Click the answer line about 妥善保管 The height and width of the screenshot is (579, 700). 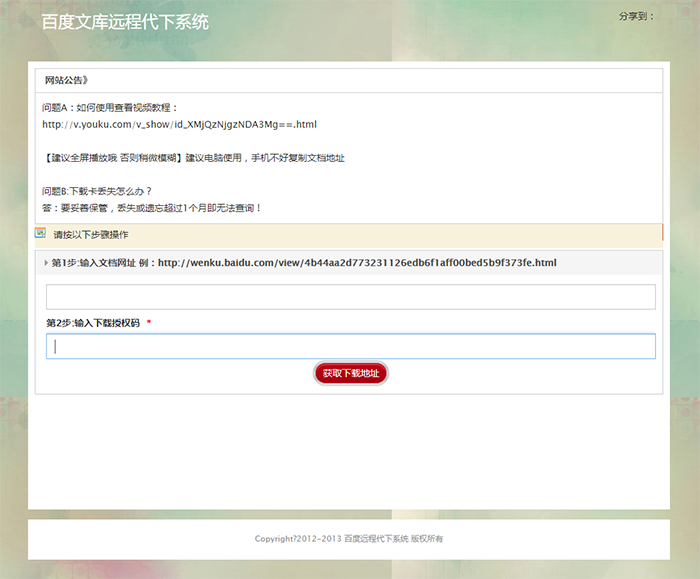pos(151,208)
